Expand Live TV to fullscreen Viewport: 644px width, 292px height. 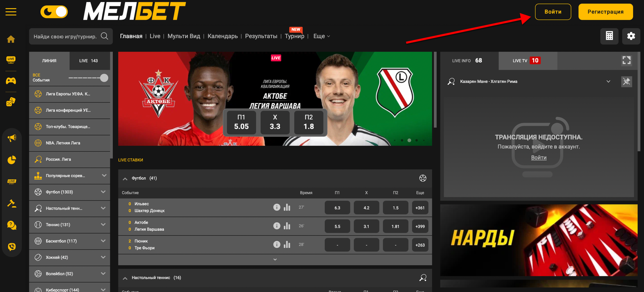[x=626, y=60]
